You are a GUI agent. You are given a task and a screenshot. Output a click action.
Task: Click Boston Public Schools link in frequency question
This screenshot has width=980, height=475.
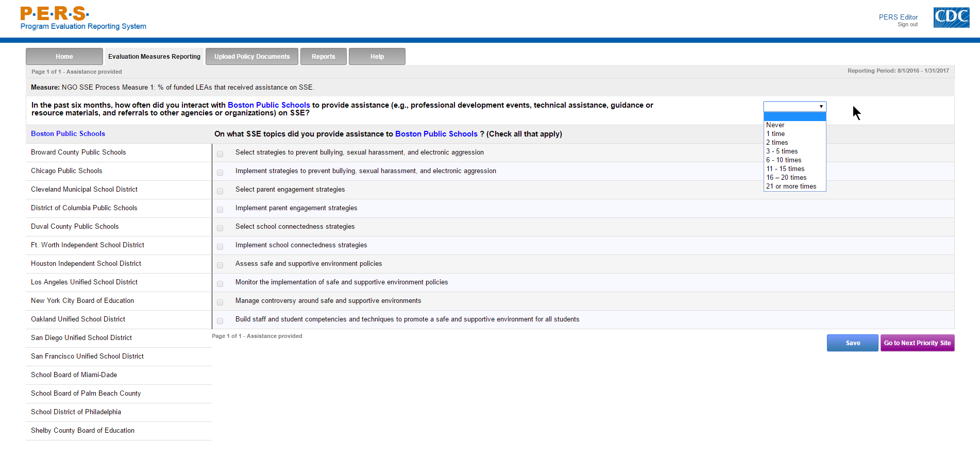[x=269, y=105]
